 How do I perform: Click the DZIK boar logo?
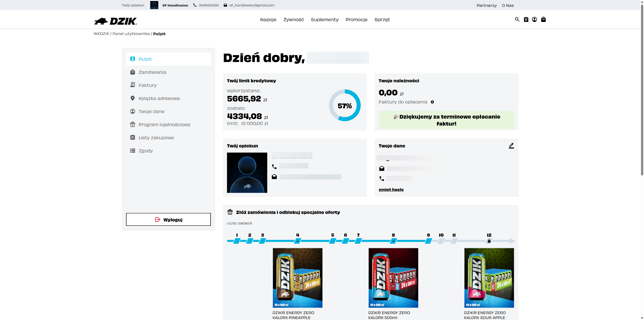115,21
